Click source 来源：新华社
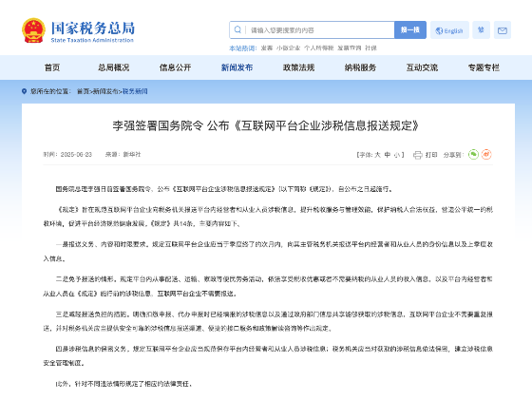532x400 pixels. [x=123, y=154]
